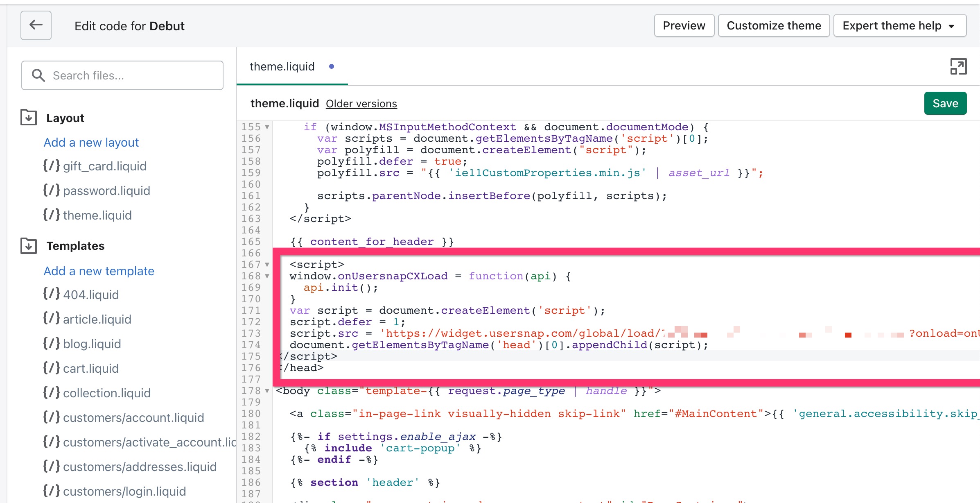The image size is (980, 503).
Task: Open the Older versions link
Action: click(x=361, y=104)
